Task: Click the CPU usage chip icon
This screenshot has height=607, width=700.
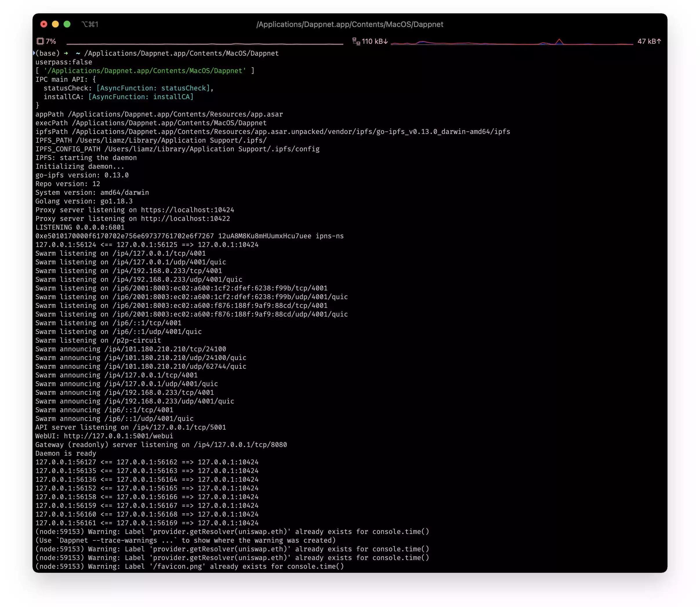Action: pos(40,41)
